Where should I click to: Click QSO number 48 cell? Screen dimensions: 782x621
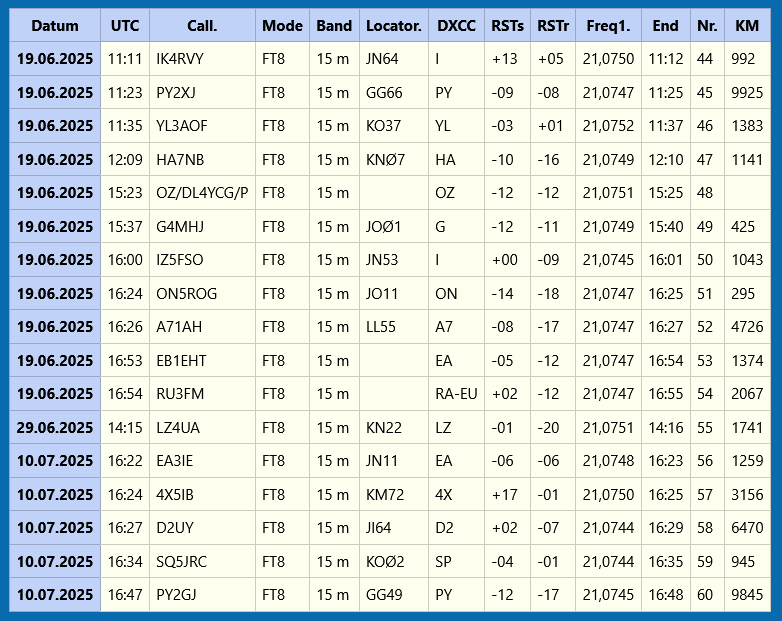point(707,193)
